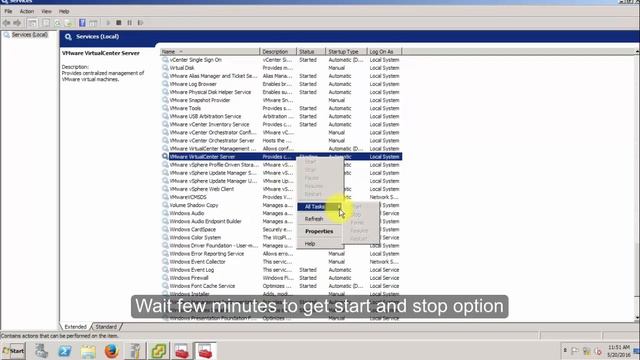Image resolution: width=640 pixels, height=360 pixels.
Task: Select Windows Font Cache Service row
Action: point(281,286)
